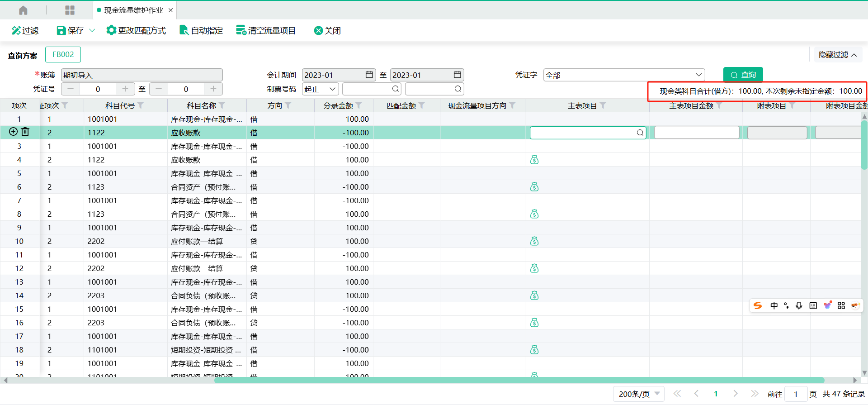Screen dimensions: 868x405
Task: Click the money bag icon on row 16
Action: pos(534,323)
